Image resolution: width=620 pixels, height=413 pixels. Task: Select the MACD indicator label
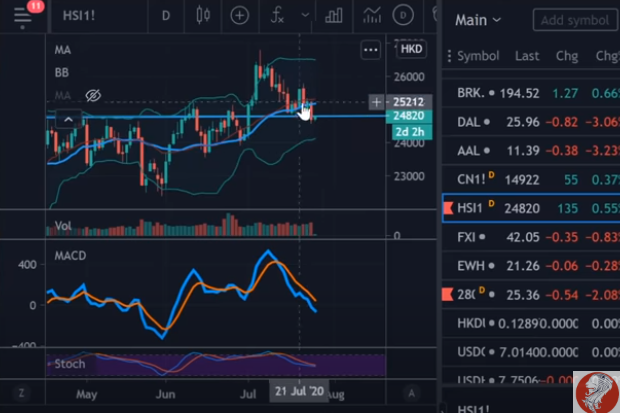coord(70,256)
